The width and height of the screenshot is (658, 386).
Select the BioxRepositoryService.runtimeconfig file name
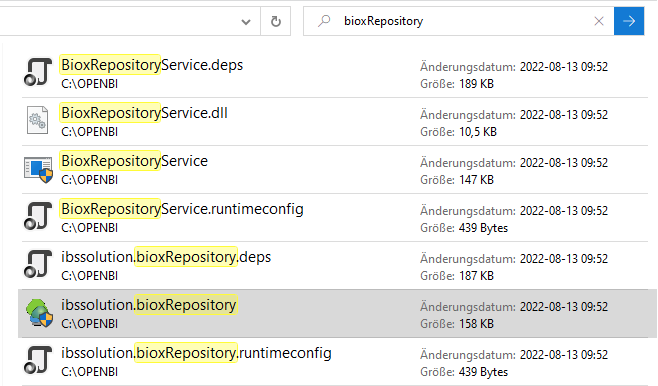pyautogui.click(x=182, y=209)
